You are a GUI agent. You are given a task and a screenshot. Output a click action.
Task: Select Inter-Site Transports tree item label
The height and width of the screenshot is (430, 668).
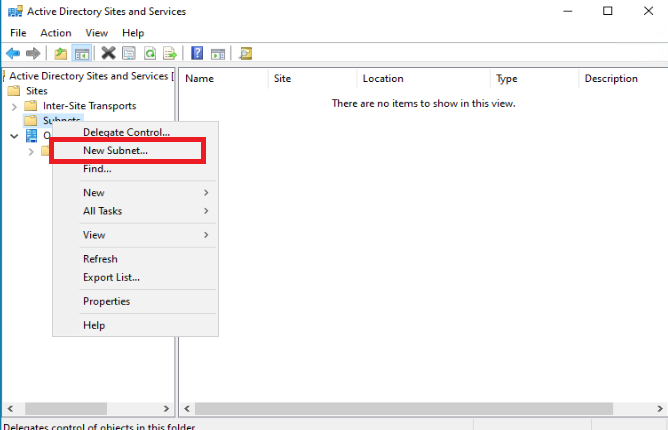coord(89,106)
